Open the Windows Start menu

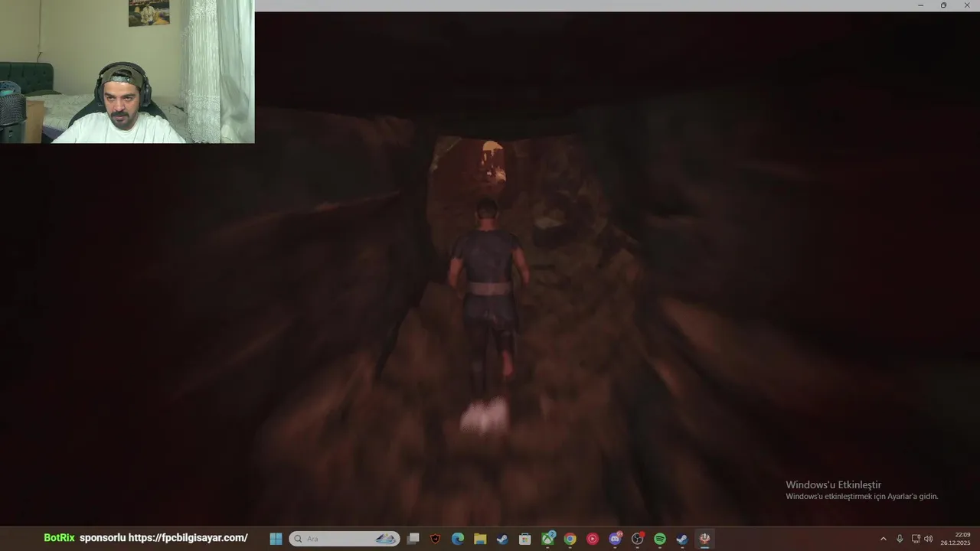tap(276, 539)
